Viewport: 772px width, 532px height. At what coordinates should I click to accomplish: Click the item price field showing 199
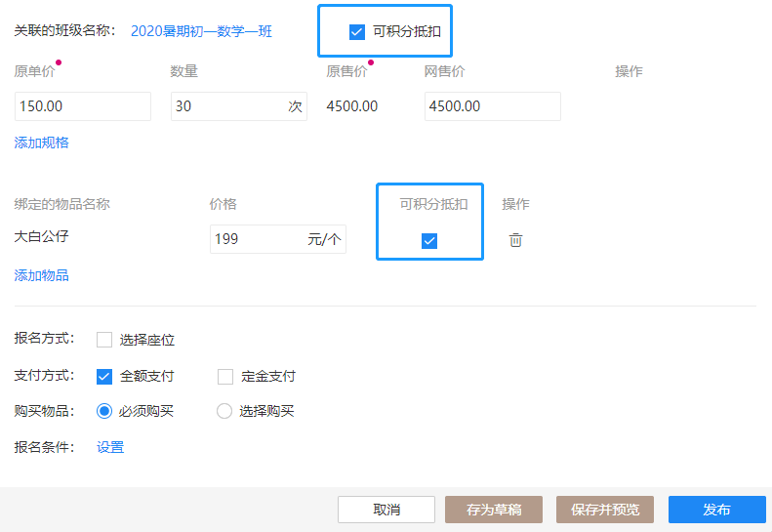pyautogui.click(x=257, y=239)
